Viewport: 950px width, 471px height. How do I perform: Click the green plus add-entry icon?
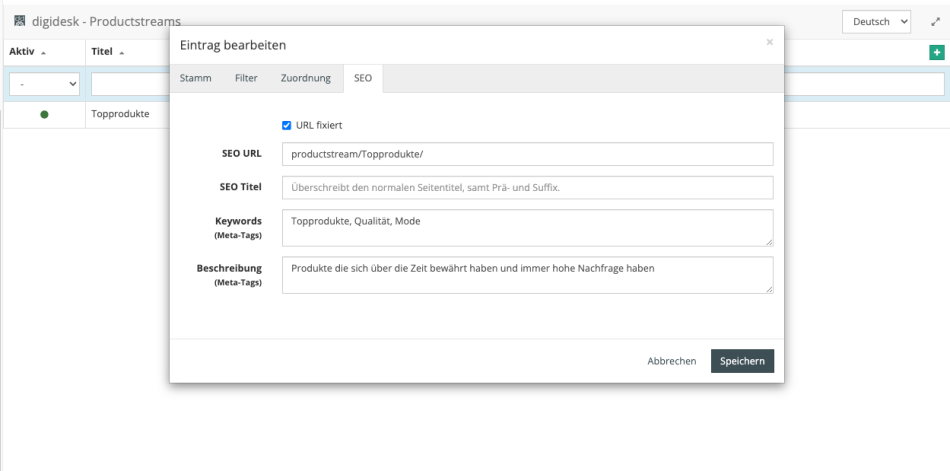click(x=936, y=52)
